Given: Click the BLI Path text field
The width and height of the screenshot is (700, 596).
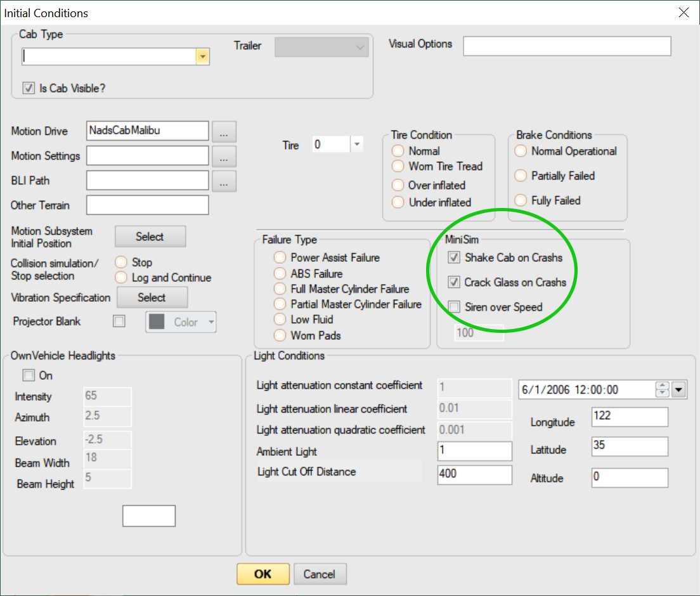Looking at the screenshot, I should coord(147,180).
